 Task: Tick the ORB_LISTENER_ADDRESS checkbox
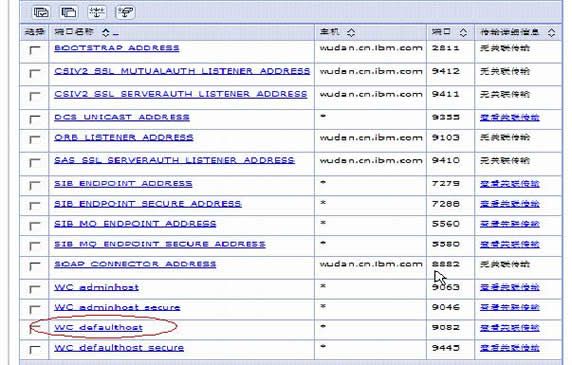35,139
